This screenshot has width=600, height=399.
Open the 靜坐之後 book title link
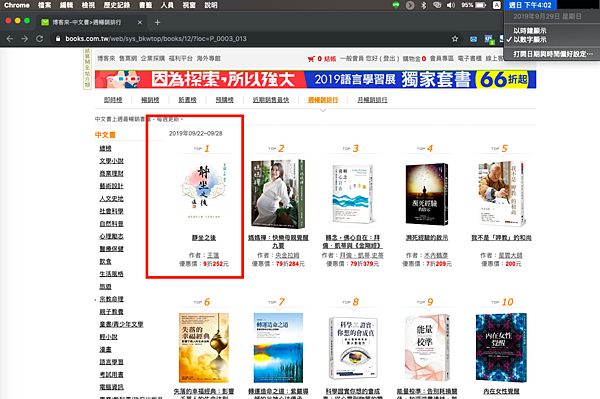(x=204, y=238)
